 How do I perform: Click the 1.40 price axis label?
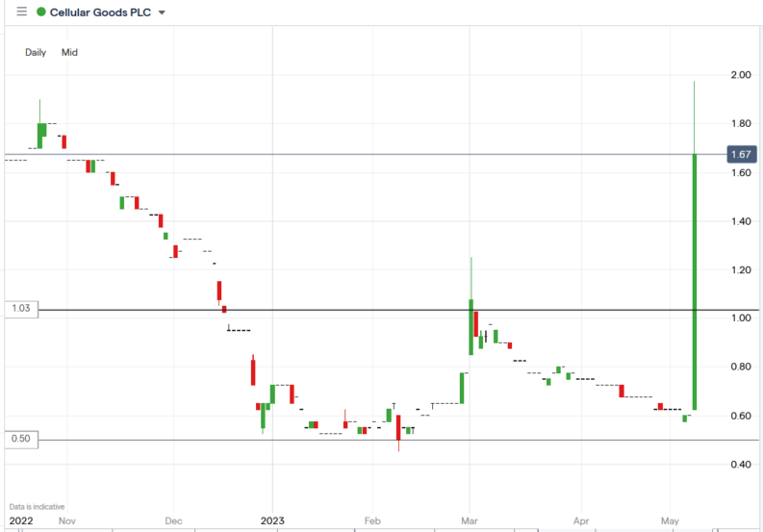(741, 221)
